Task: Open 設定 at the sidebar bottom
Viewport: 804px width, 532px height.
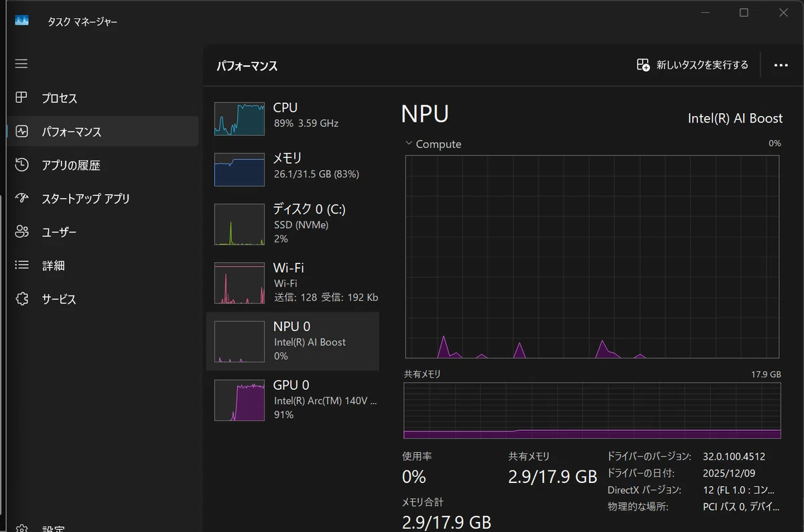Action: pos(54,527)
